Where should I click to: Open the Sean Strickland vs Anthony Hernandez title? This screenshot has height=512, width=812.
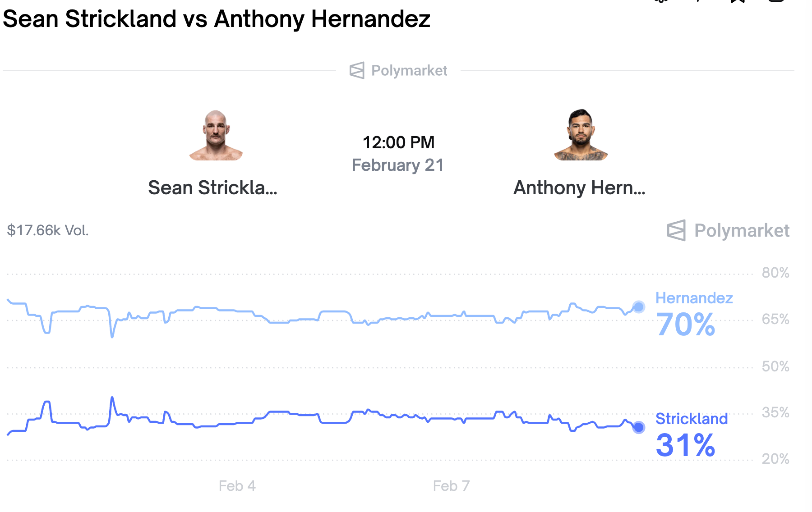pyautogui.click(x=217, y=19)
